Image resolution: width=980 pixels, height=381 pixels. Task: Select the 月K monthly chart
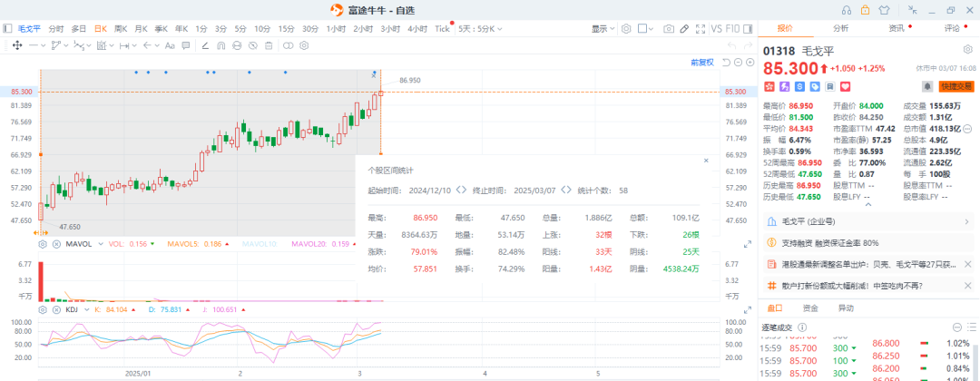(142, 29)
